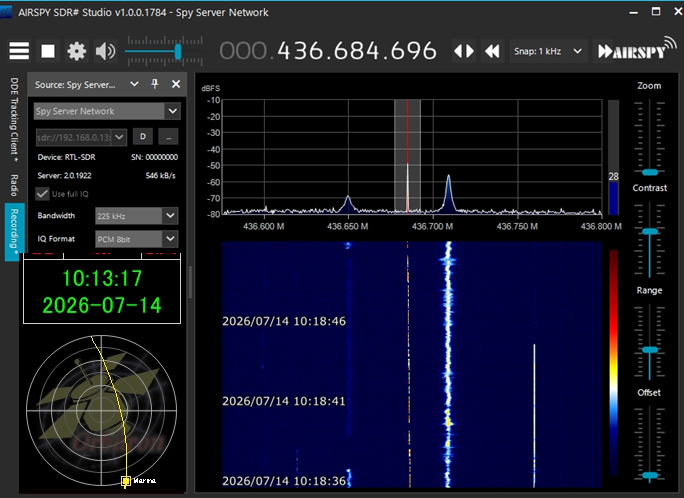Click the center tuning arrows icon
The image size is (684, 498).
click(464, 51)
